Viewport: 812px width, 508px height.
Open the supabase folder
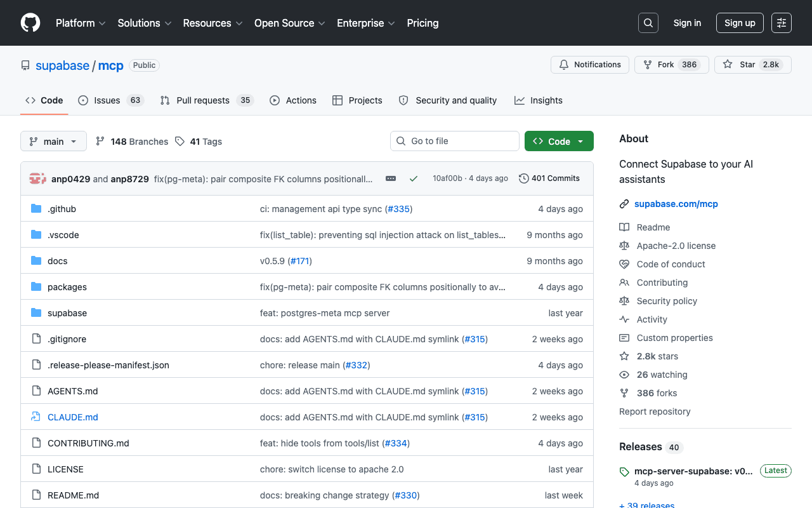pos(67,313)
